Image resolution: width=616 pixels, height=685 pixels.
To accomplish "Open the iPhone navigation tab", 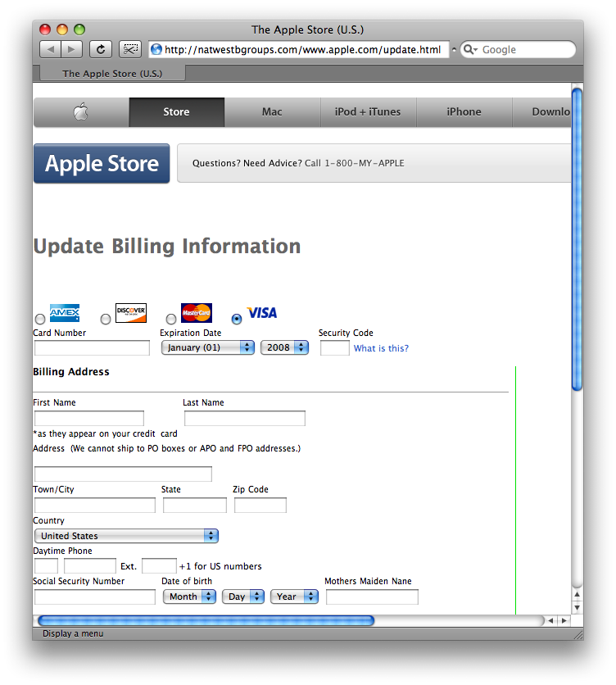I will 464,112.
